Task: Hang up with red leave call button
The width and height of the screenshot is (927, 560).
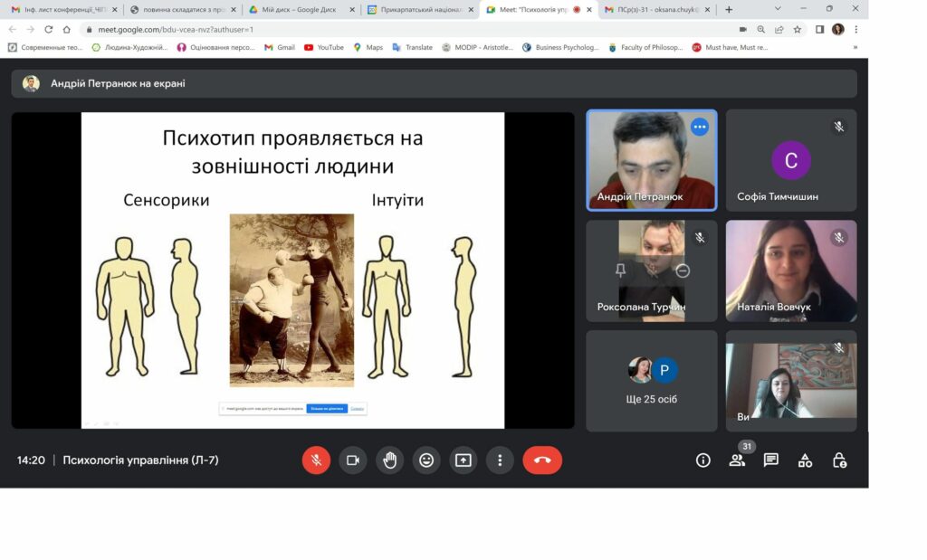Action: 542,460
